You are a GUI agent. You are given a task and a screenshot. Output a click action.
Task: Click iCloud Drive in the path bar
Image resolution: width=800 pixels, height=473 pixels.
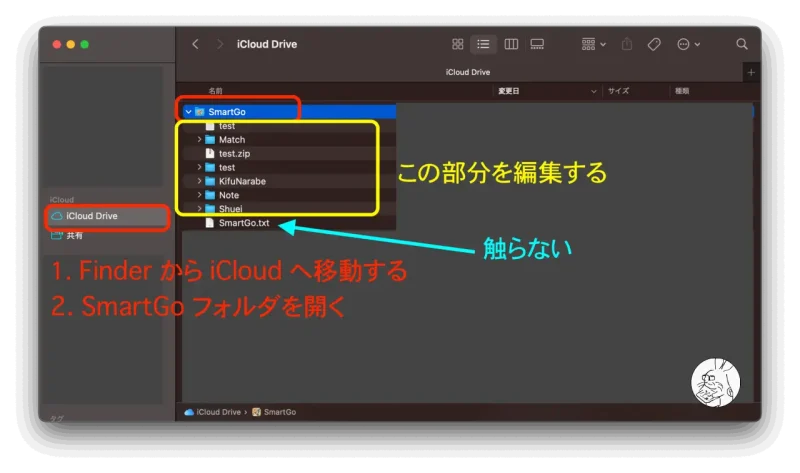[x=213, y=412]
